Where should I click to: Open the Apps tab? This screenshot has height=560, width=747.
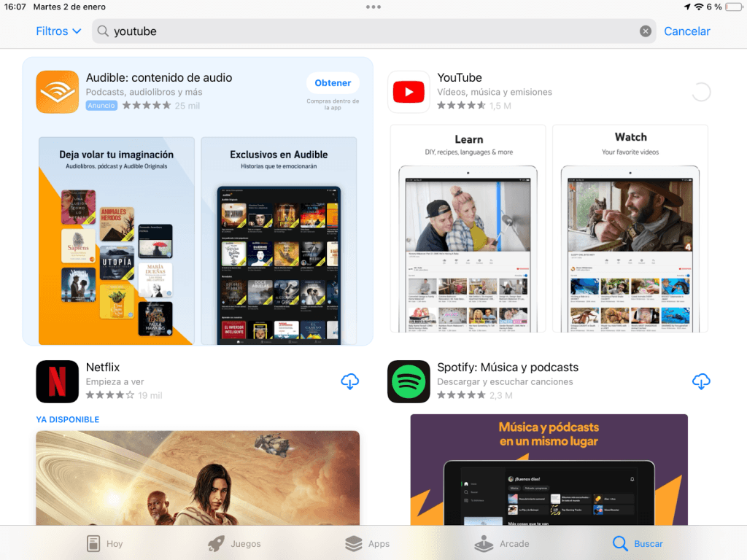pyautogui.click(x=368, y=543)
